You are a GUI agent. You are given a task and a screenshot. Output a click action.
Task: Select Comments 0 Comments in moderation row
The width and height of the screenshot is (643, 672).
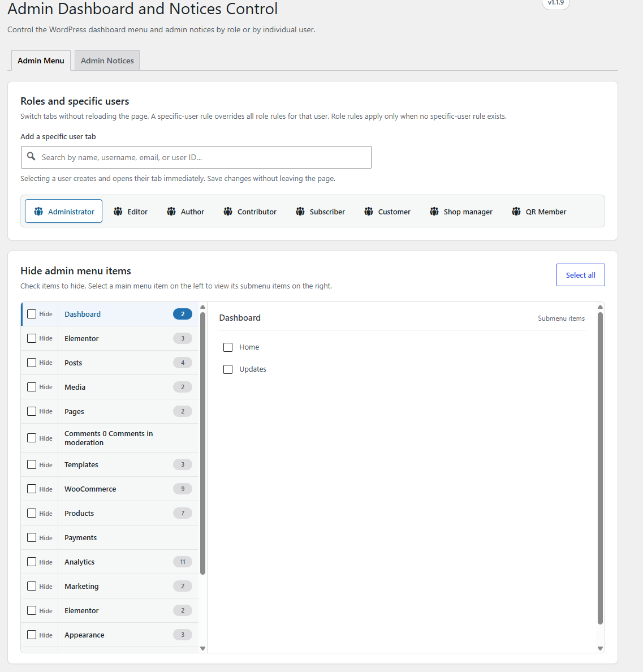[128, 438]
